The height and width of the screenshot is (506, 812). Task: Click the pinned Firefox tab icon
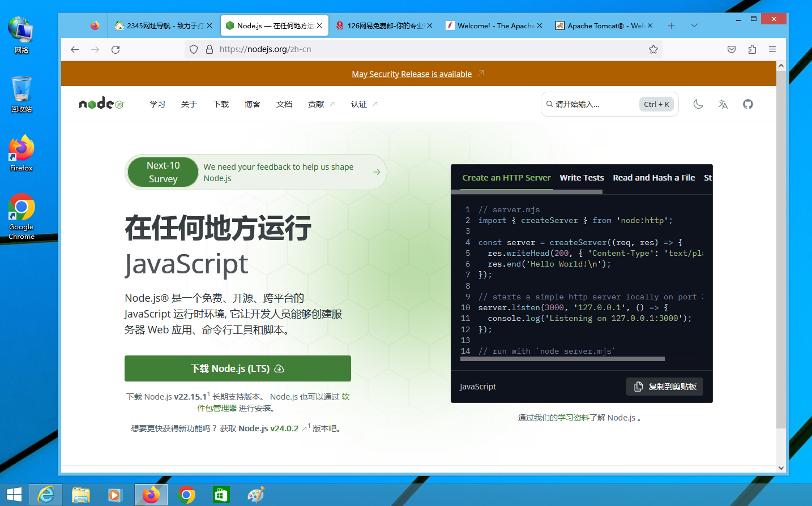[95, 25]
